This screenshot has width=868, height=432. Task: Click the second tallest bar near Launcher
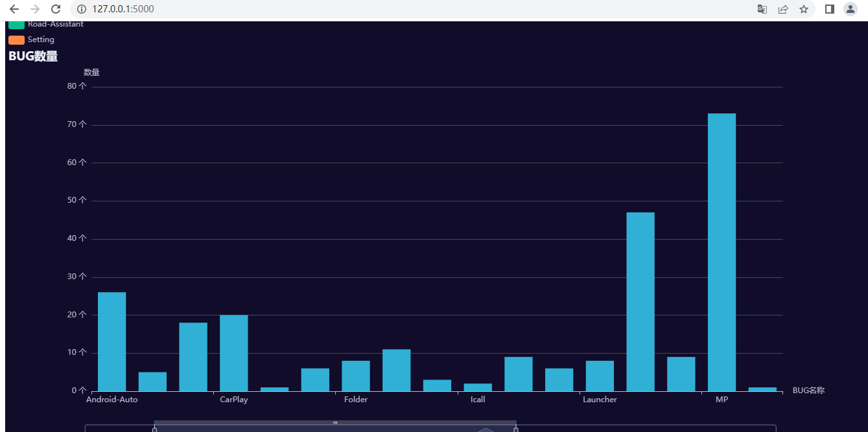640,301
